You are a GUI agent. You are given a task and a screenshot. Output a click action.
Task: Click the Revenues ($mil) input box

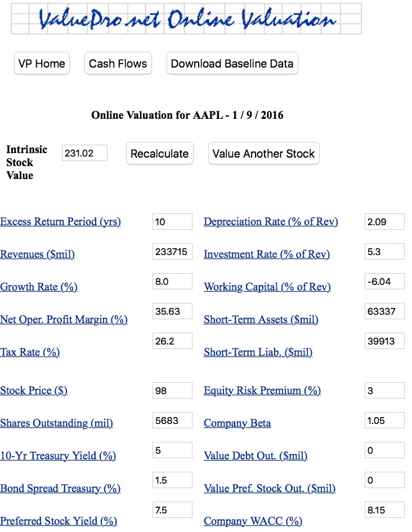[172, 252]
